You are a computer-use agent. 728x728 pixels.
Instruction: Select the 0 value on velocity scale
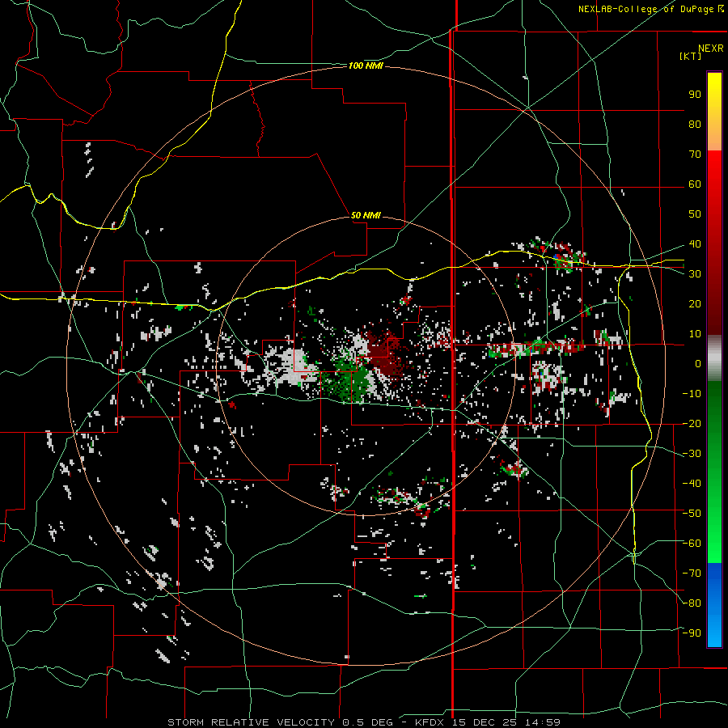click(698, 364)
